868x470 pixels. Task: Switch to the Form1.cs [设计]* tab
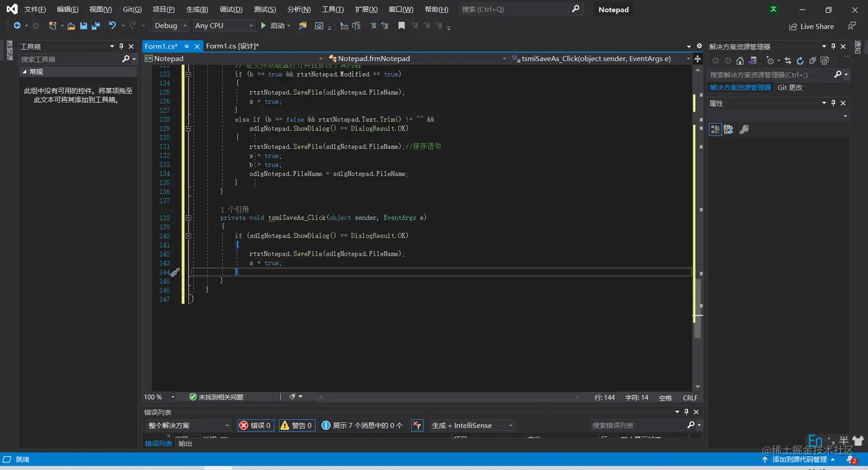point(232,46)
